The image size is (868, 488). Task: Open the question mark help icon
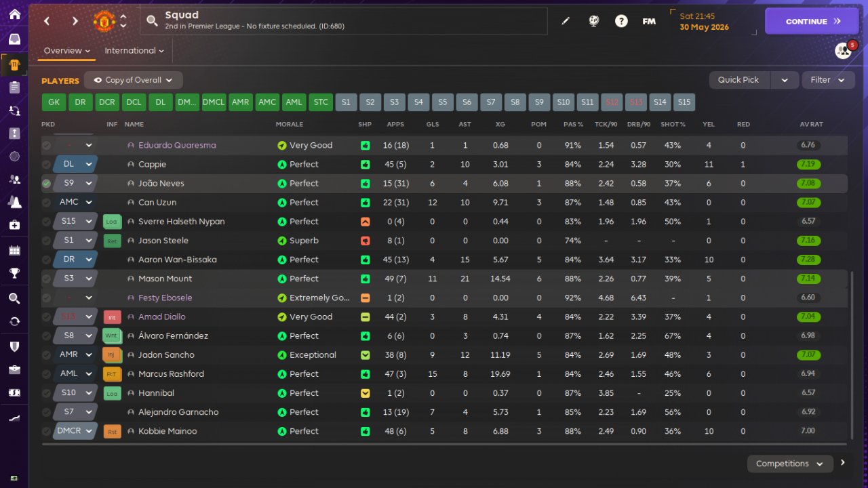point(621,21)
